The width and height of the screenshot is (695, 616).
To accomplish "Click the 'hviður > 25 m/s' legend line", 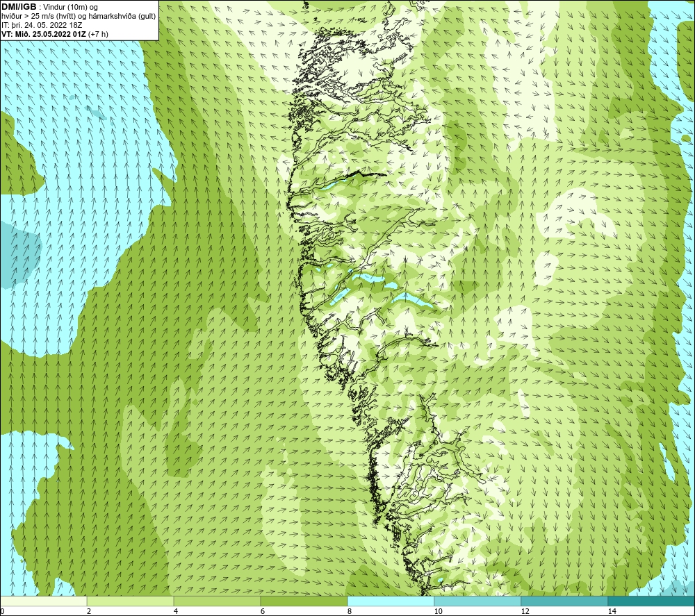I will 79,16.
